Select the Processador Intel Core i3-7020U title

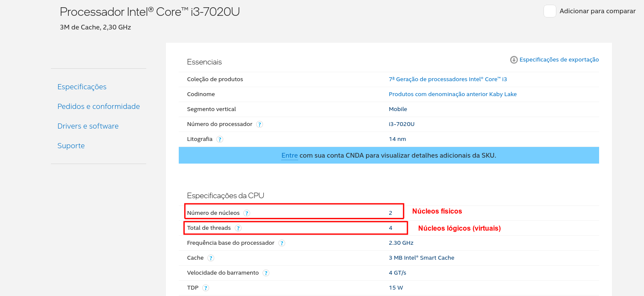(150, 12)
